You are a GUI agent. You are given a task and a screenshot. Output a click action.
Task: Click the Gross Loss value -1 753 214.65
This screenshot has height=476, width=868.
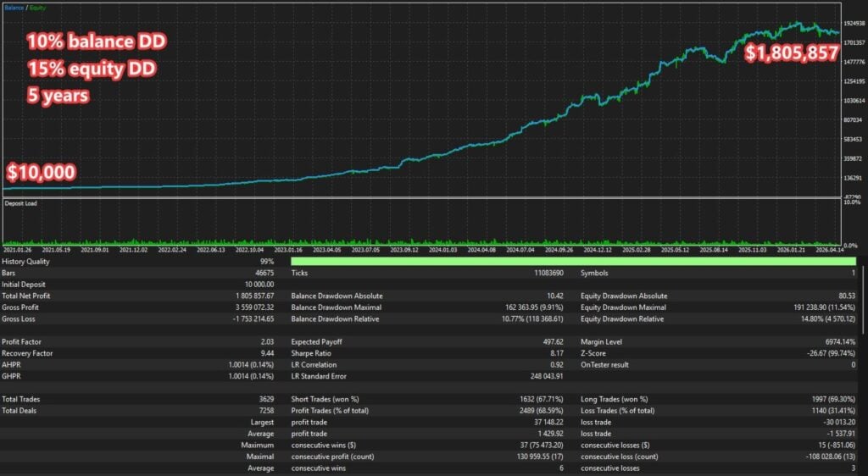[253, 319]
